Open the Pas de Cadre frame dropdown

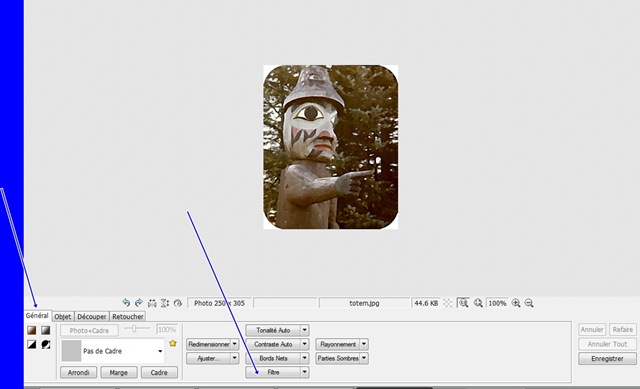(x=160, y=351)
